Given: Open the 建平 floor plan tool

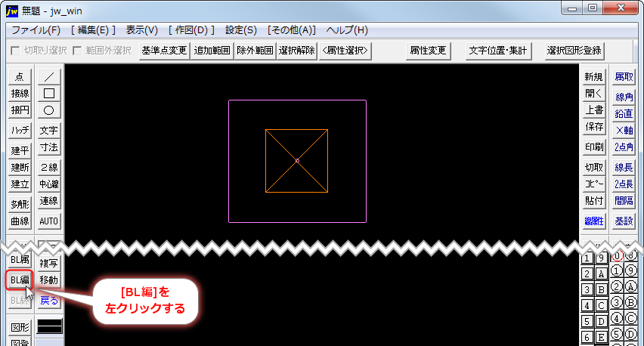Looking at the screenshot, I should coord(20,150).
